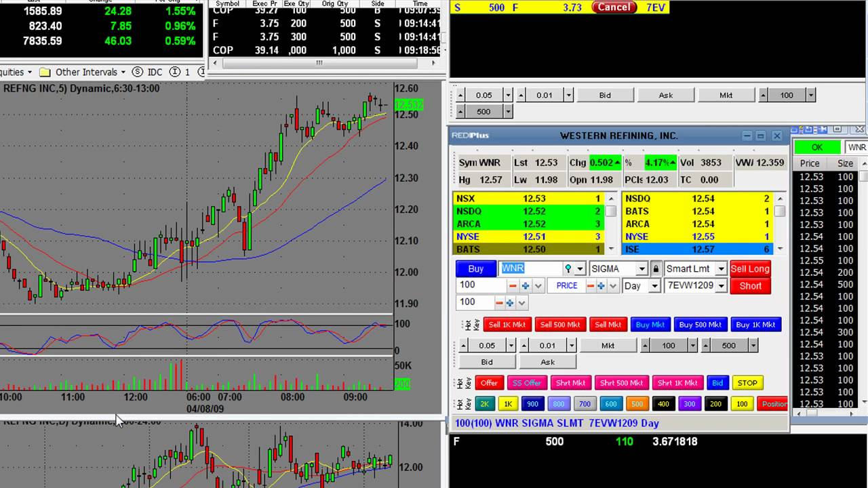Open the SIGMA route dropdown
The height and width of the screenshot is (488, 868).
[642, 269]
